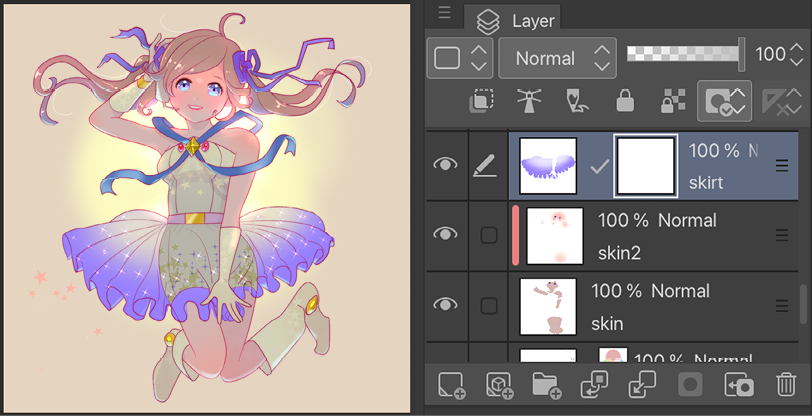Click Merge with Layer Below icon
The height and width of the screenshot is (416, 812).
(642, 384)
